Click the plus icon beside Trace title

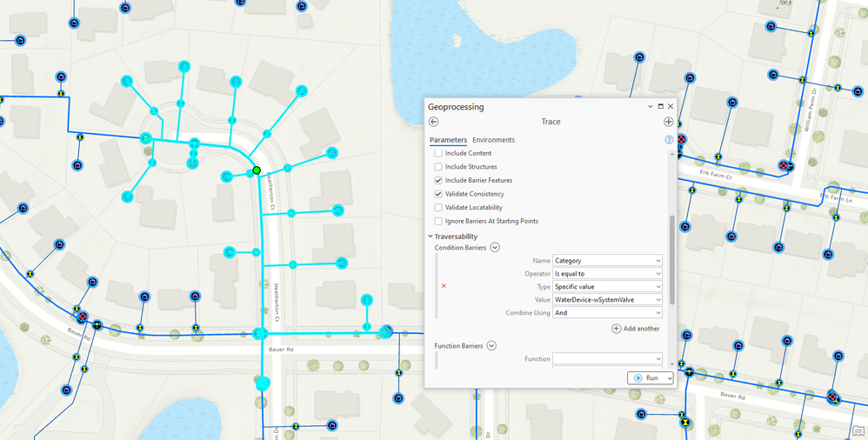(668, 122)
